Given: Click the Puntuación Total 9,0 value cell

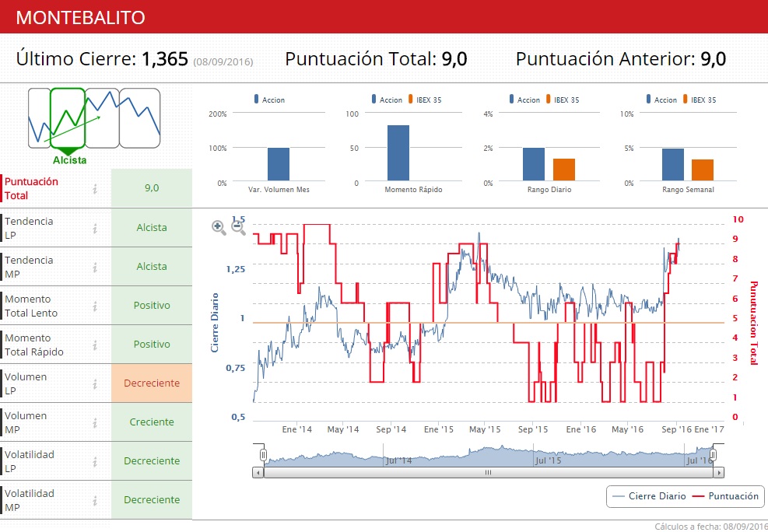Looking at the screenshot, I should pyautogui.click(x=152, y=188).
